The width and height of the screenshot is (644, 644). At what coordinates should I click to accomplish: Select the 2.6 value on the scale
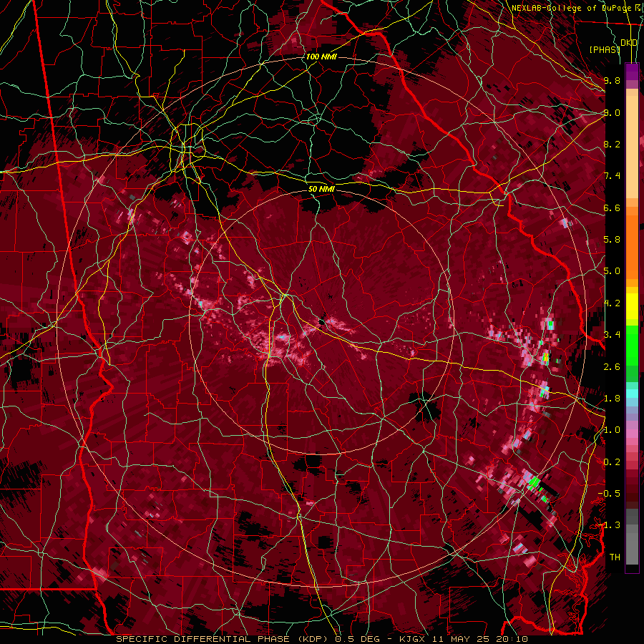pos(612,367)
